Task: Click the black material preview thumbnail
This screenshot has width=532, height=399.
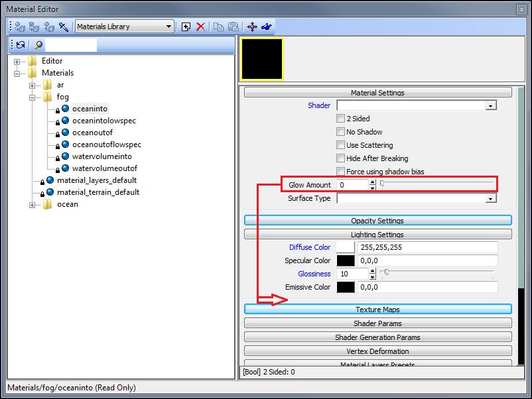Action: (x=262, y=59)
